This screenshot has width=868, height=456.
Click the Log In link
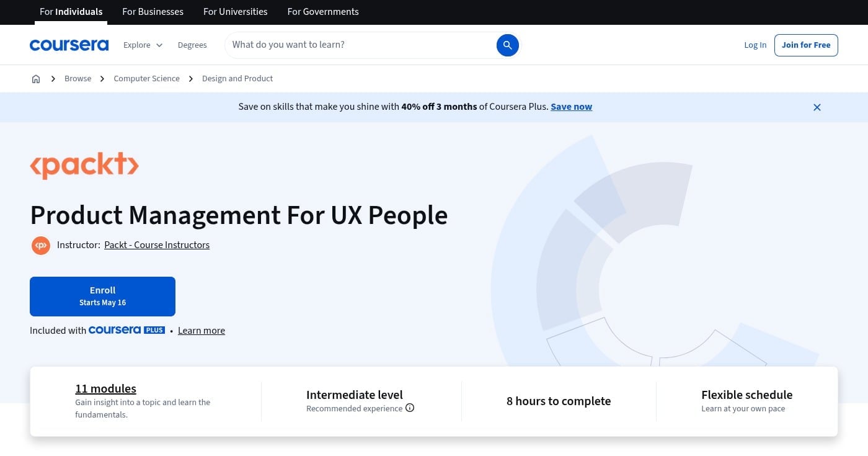755,45
